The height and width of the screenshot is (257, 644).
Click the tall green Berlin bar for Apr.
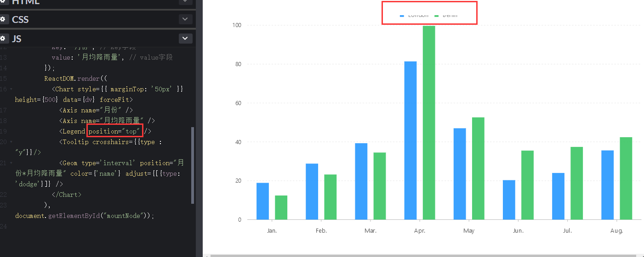[x=429, y=123]
